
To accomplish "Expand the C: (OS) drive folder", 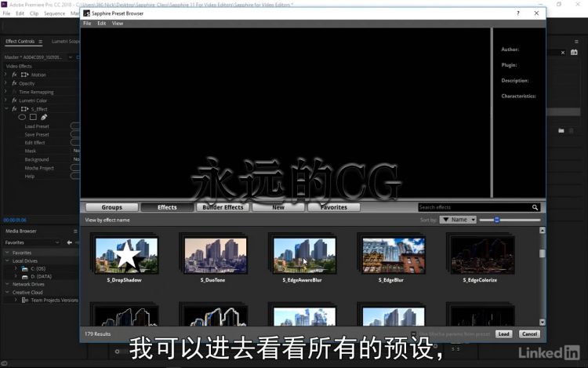I will [16, 268].
